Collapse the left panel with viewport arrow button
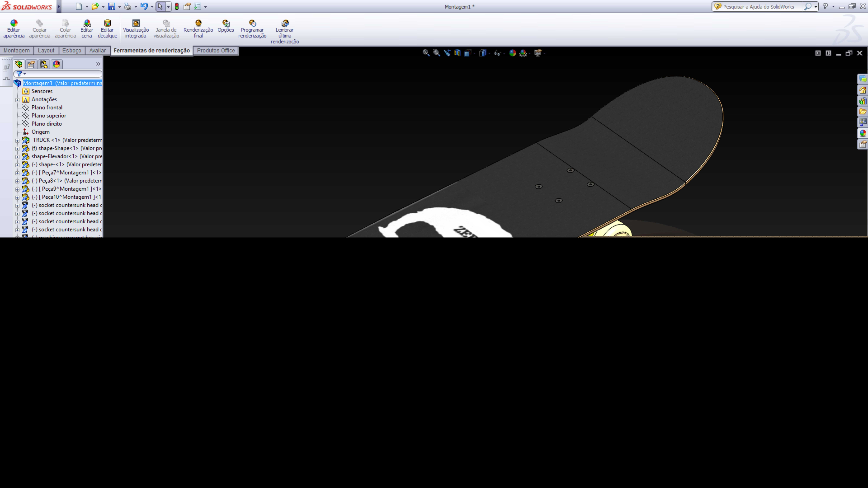The height and width of the screenshot is (488, 868). tap(818, 53)
